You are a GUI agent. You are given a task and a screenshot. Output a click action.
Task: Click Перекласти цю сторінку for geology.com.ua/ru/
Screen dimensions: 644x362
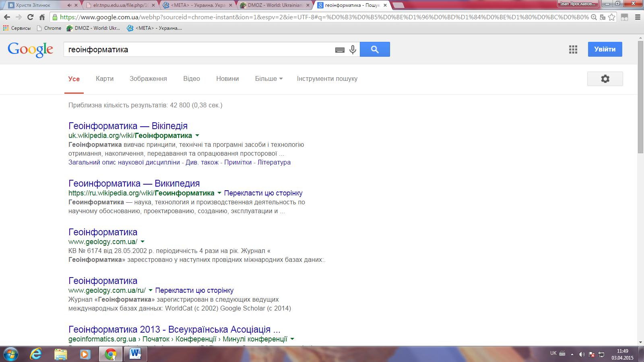click(194, 290)
